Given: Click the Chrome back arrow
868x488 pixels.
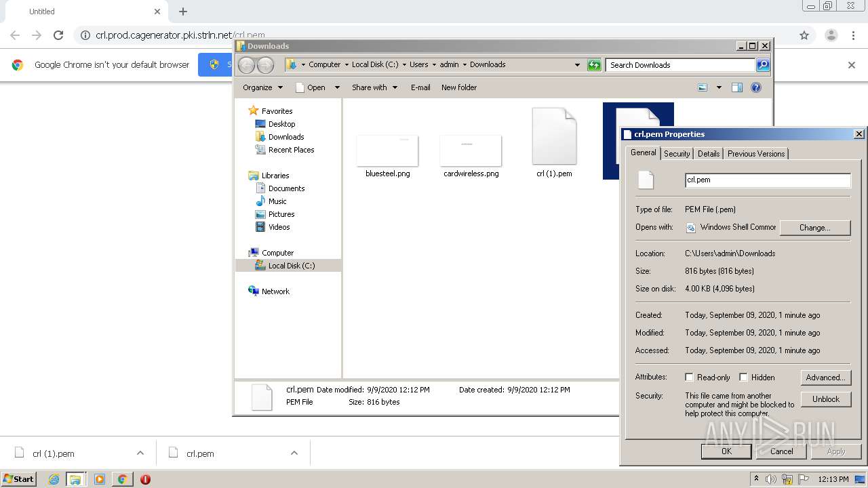Looking at the screenshot, I should [x=15, y=35].
